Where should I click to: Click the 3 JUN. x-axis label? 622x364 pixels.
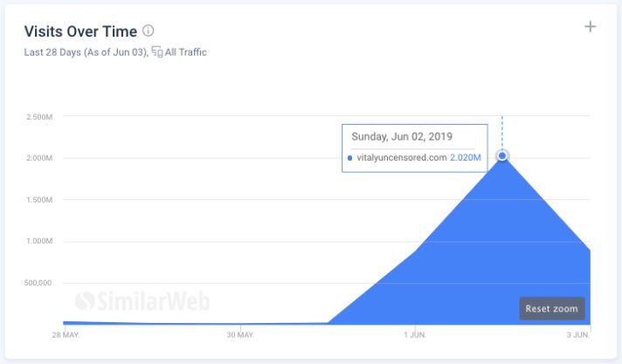coord(578,334)
